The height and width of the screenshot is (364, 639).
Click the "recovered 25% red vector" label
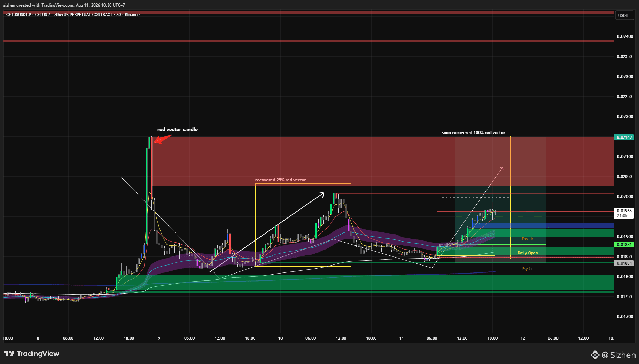pos(280,180)
